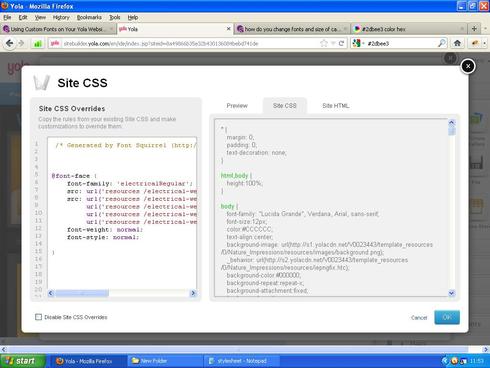The width and height of the screenshot is (490, 368).
Task: Click the Firefox forward arrow button
Action: pyautogui.click(x=21, y=43)
